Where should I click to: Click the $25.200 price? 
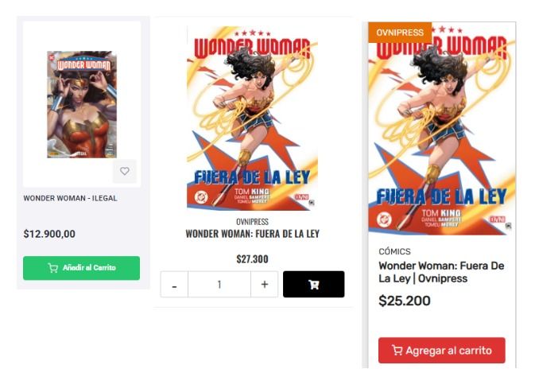(405, 301)
